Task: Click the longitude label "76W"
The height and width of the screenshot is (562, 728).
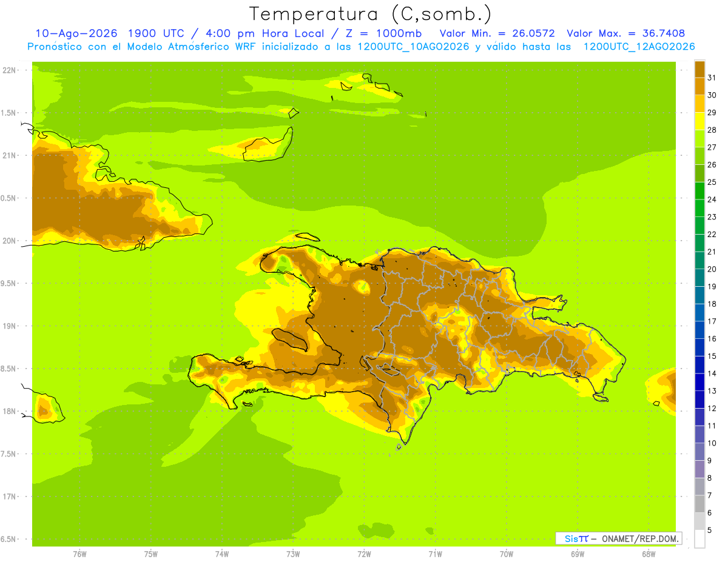Action: (79, 554)
